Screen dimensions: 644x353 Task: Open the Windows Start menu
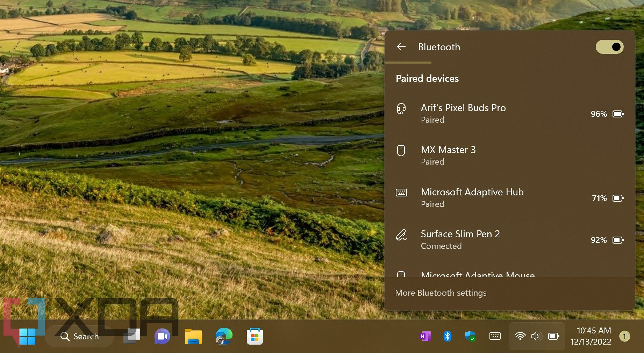(x=27, y=336)
